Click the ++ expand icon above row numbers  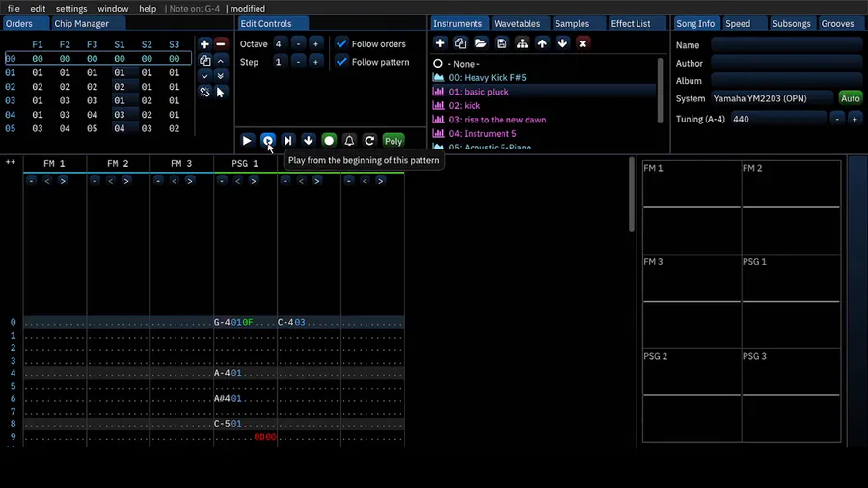coord(11,162)
